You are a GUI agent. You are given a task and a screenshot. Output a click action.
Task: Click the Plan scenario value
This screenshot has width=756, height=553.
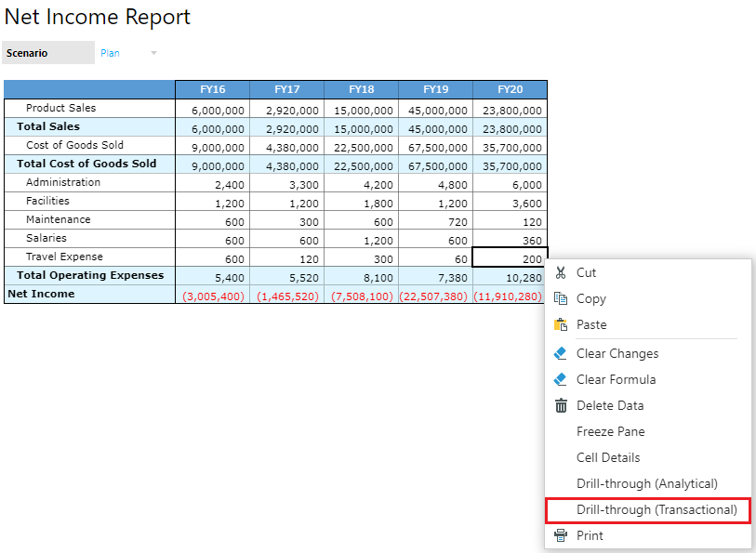(110, 53)
